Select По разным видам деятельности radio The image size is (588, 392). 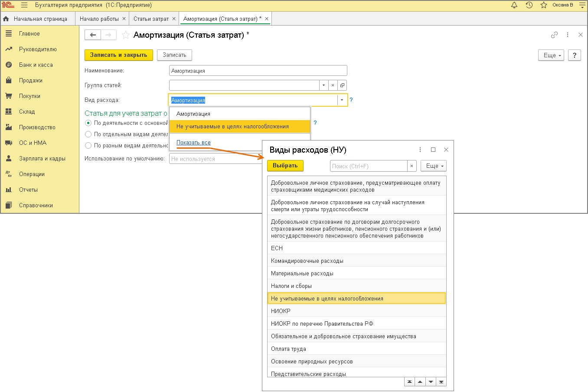88,145
